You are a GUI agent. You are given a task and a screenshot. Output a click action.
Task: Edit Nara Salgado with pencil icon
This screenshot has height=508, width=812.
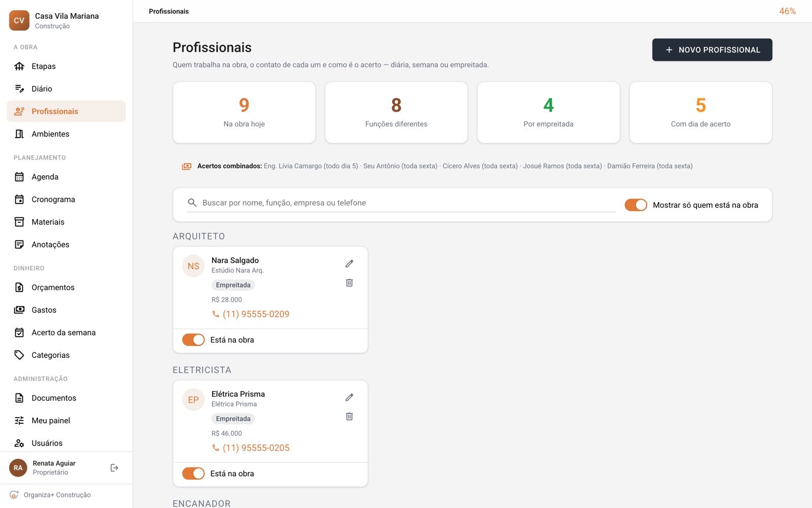(x=349, y=264)
